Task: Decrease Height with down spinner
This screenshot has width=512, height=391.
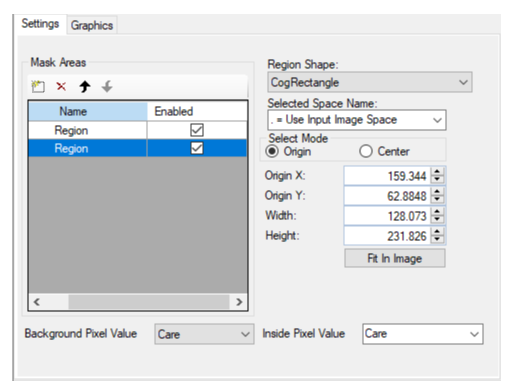Action: click(437, 240)
